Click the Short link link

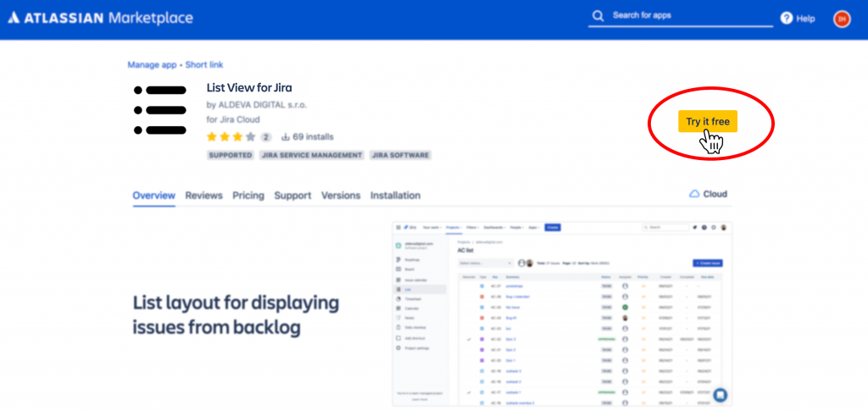pyautogui.click(x=204, y=64)
